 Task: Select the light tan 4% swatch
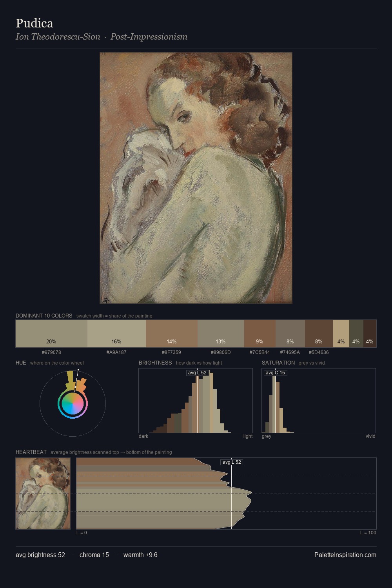pos(341,334)
